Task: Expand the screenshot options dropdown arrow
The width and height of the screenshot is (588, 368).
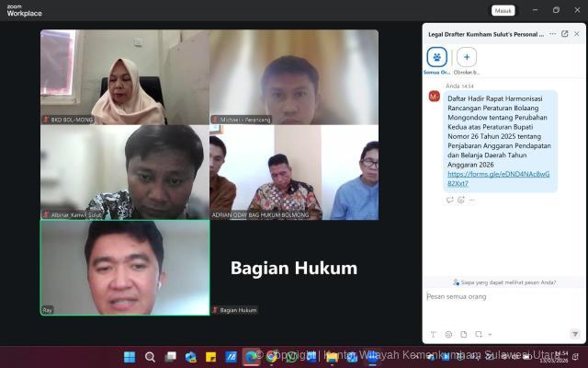Action: (x=490, y=334)
